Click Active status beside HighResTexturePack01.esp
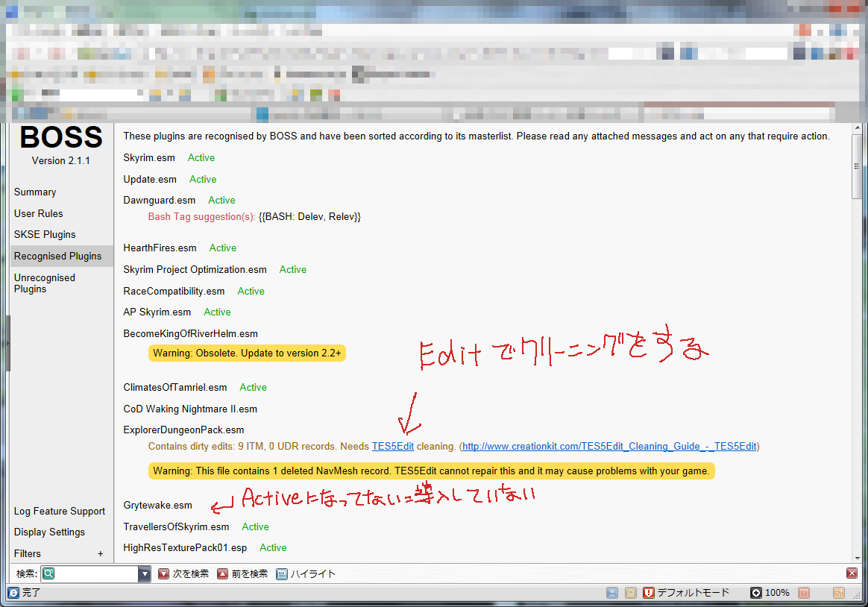The width and height of the screenshot is (868, 607). pyautogui.click(x=273, y=548)
